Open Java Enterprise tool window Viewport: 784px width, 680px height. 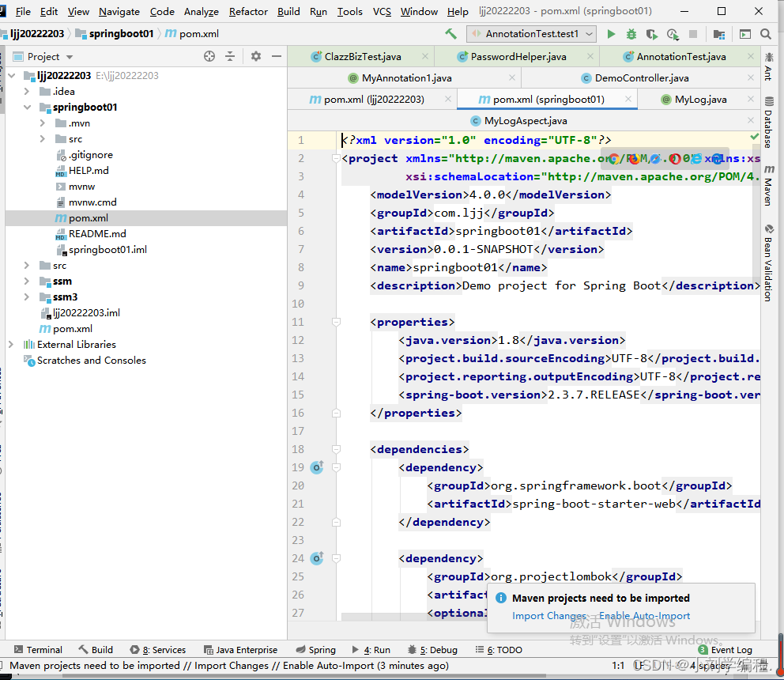pos(241,649)
